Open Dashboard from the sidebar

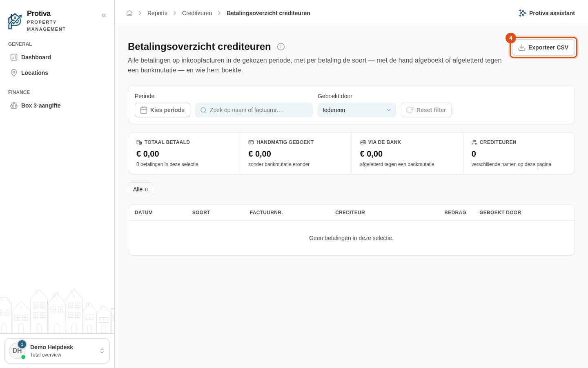[x=57, y=57]
